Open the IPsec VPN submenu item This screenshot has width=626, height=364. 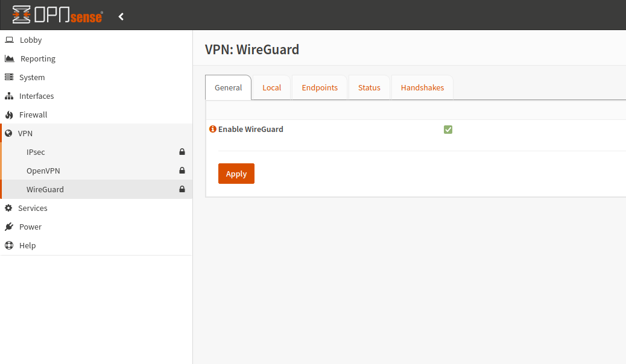pyautogui.click(x=36, y=152)
